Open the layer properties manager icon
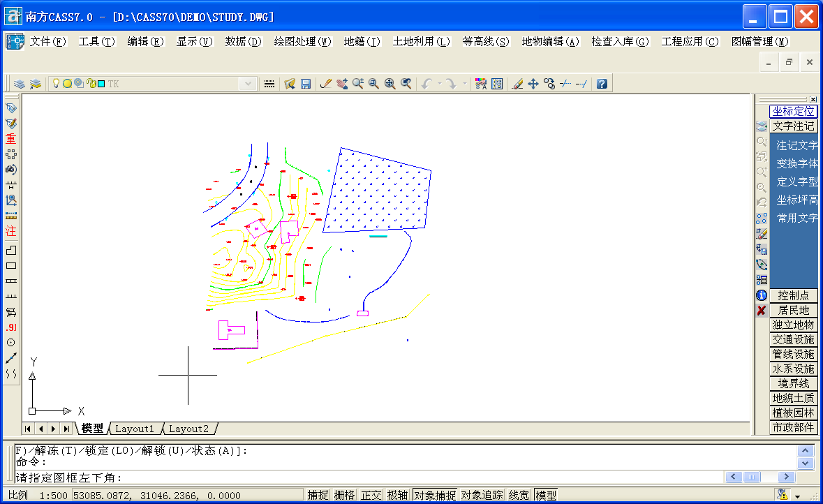 pyautogui.click(x=20, y=84)
